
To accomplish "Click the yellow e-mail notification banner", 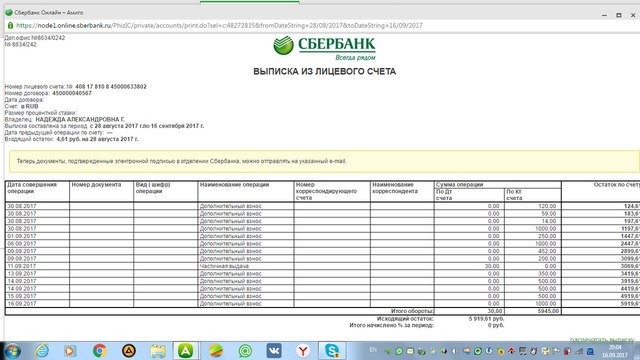I will (324, 161).
